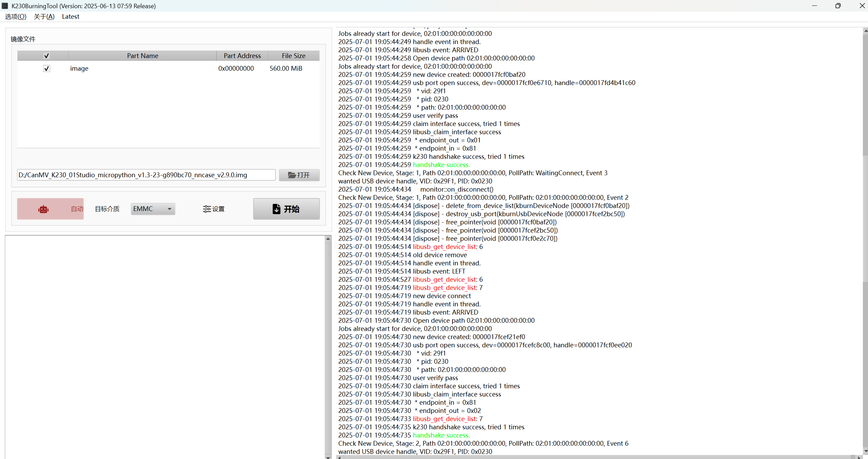
Task: Open the 关于(A) menu
Action: click(x=44, y=16)
